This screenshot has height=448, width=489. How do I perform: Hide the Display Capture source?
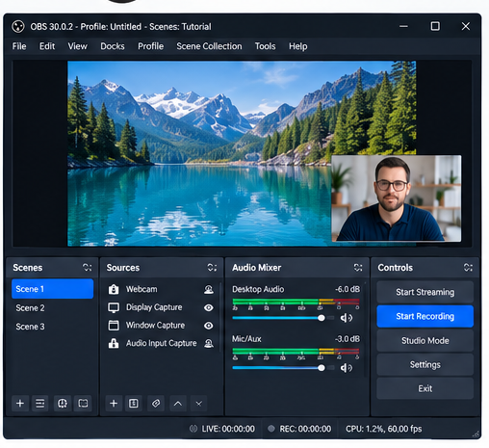coord(209,307)
